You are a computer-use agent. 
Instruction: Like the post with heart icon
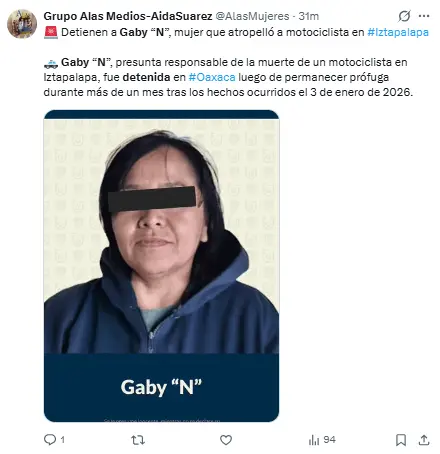[226, 440]
